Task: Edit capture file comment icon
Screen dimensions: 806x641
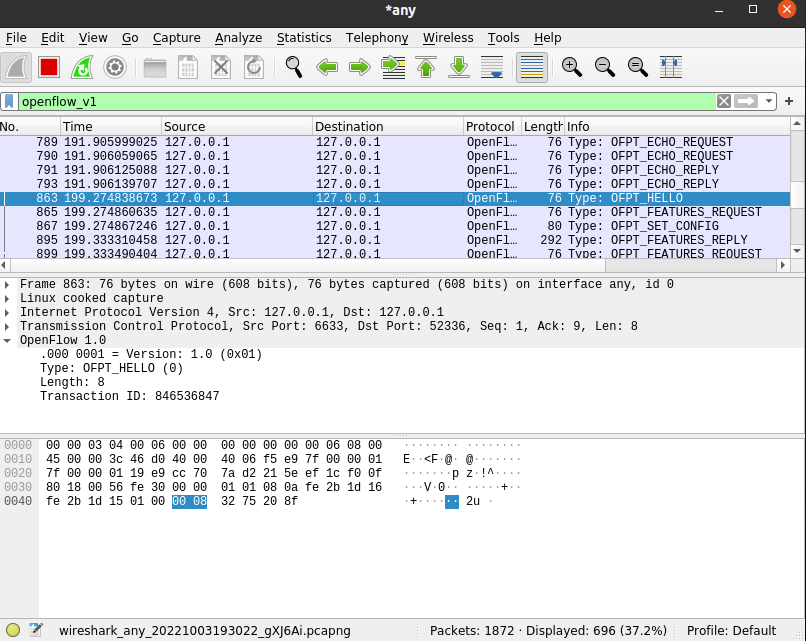Action: pyautogui.click(x=35, y=630)
